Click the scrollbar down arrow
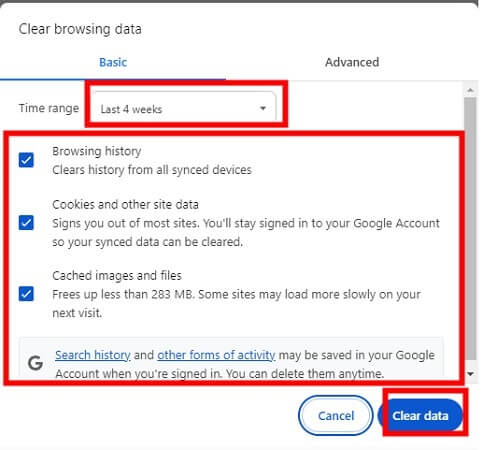 [x=470, y=374]
